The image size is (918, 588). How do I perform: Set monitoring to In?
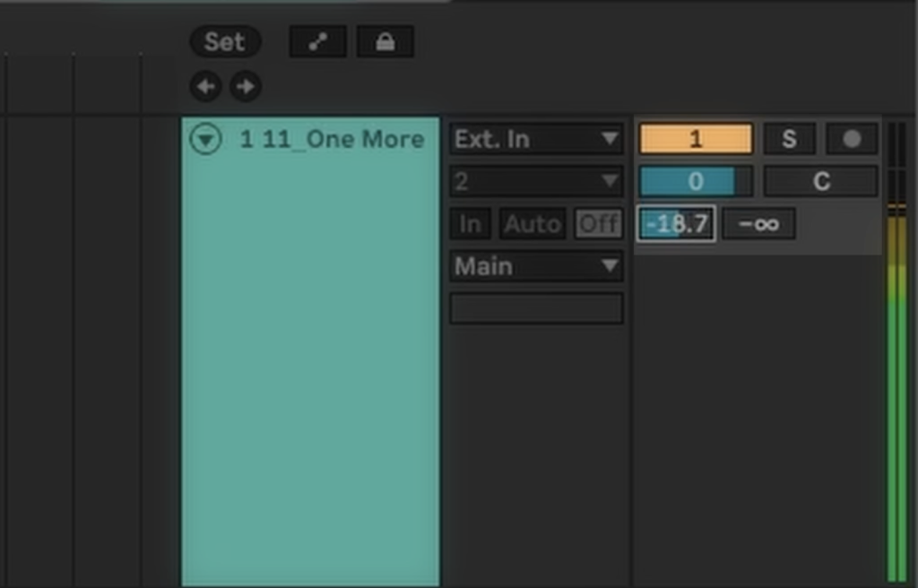point(470,223)
